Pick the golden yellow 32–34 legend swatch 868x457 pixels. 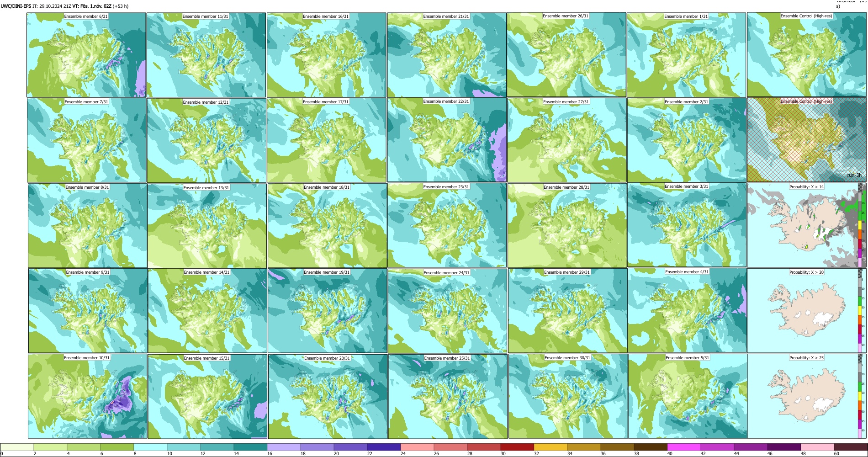pyautogui.click(x=550, y=447)
